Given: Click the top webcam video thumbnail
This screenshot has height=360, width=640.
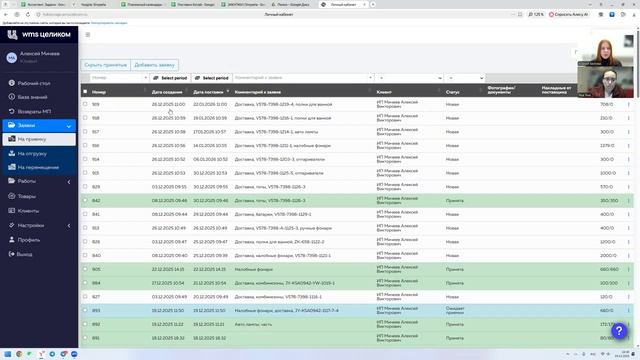Looking at the screenshot, I should 605,50.
